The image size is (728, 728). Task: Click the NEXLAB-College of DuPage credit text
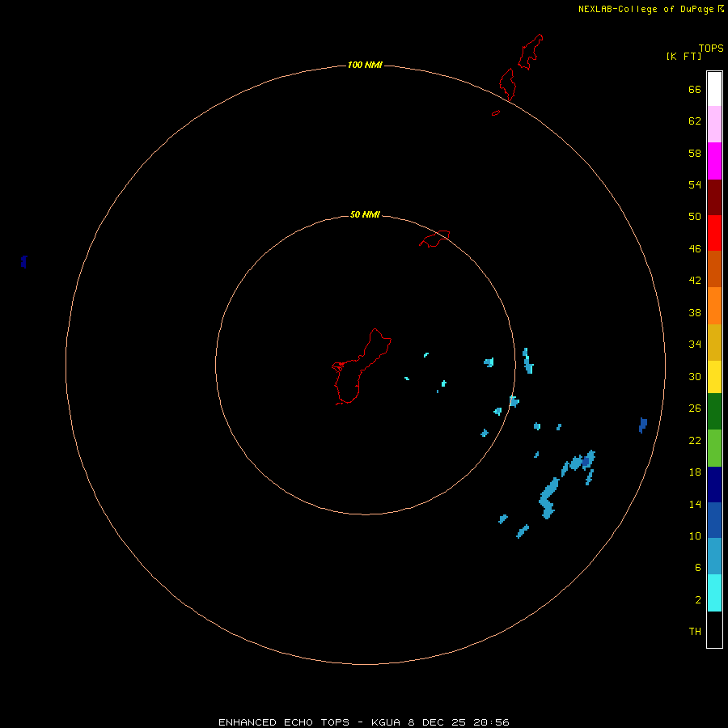[645, 9]
